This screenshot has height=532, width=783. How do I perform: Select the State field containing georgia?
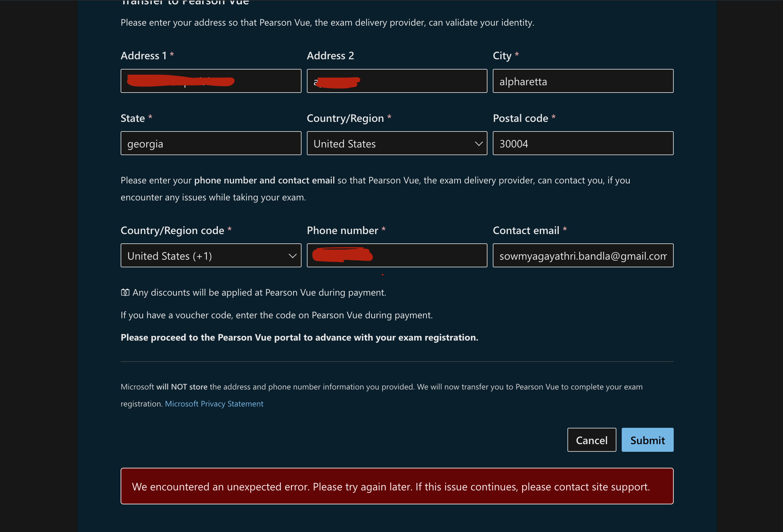click(x=211, y=143)
